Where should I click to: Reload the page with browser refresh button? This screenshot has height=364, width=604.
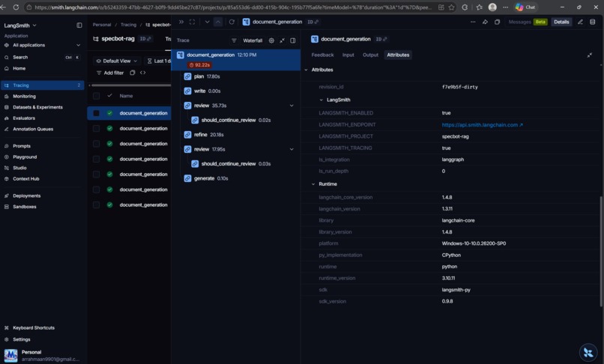(x=16, y=7)
